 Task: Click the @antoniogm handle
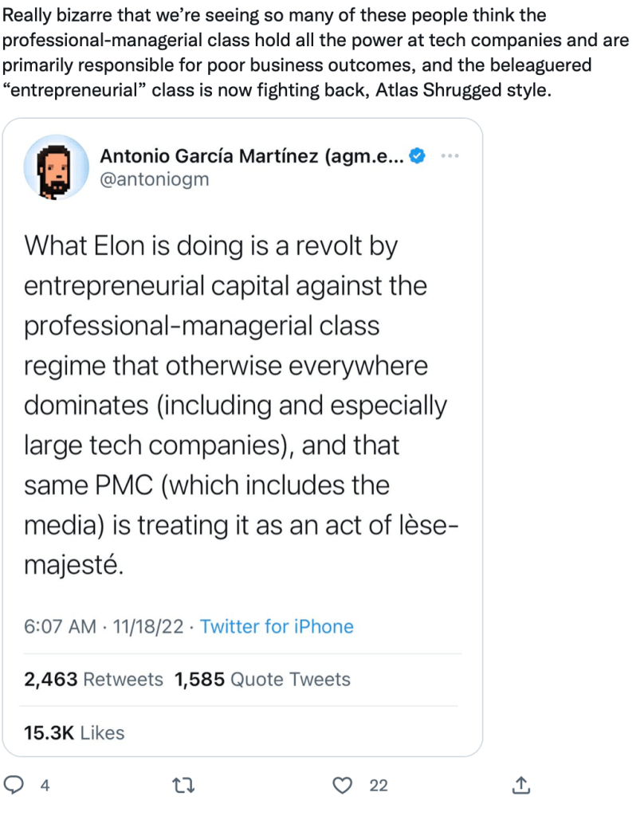pyautogui.click(x=154, y=178)
